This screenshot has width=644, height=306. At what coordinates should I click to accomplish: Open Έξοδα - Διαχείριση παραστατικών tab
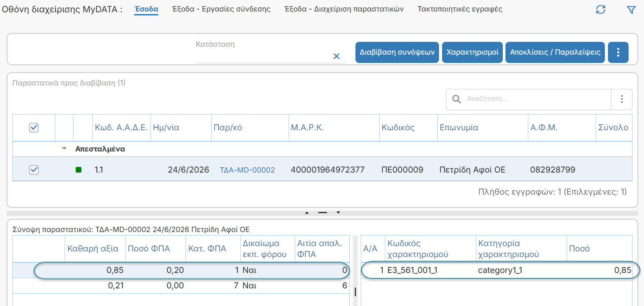tap(344, 9)
